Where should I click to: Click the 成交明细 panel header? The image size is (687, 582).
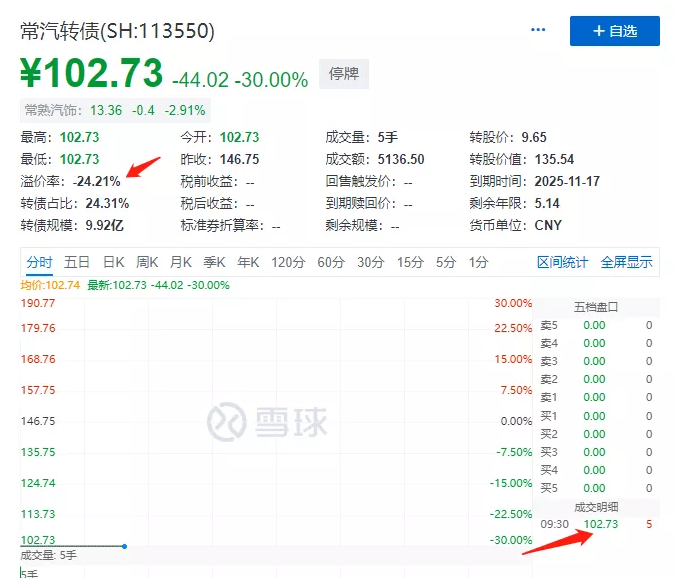pos(596,507)
